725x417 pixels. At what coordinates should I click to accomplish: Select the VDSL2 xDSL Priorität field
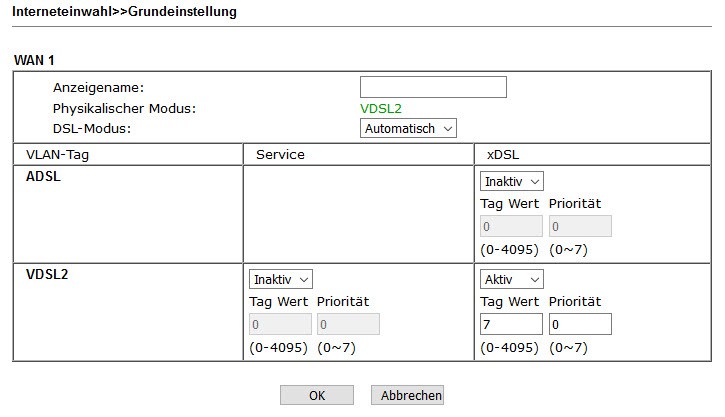[x=579, y=325]
